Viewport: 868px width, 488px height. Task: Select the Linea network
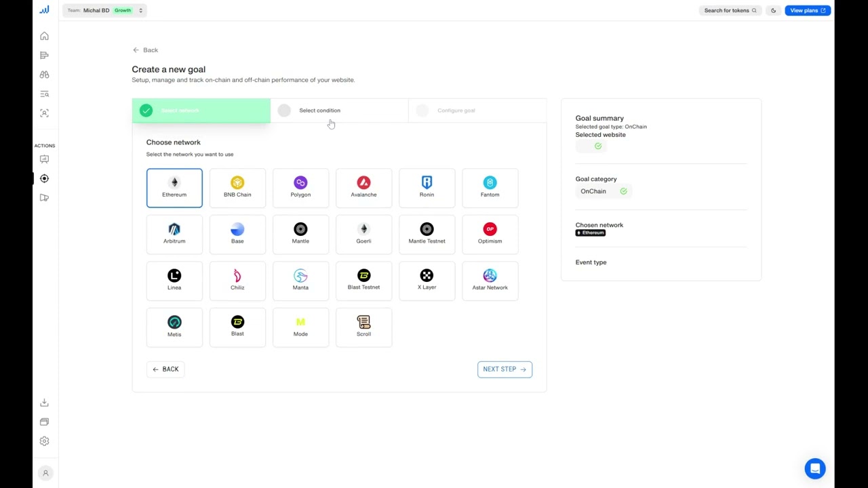point(174,281)
